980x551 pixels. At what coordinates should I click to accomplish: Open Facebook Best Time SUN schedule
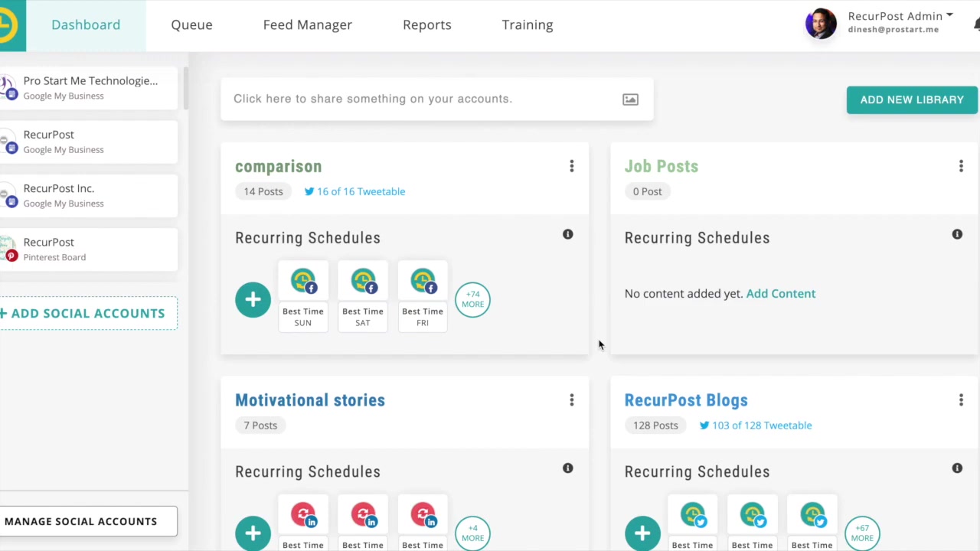[303, 297]
